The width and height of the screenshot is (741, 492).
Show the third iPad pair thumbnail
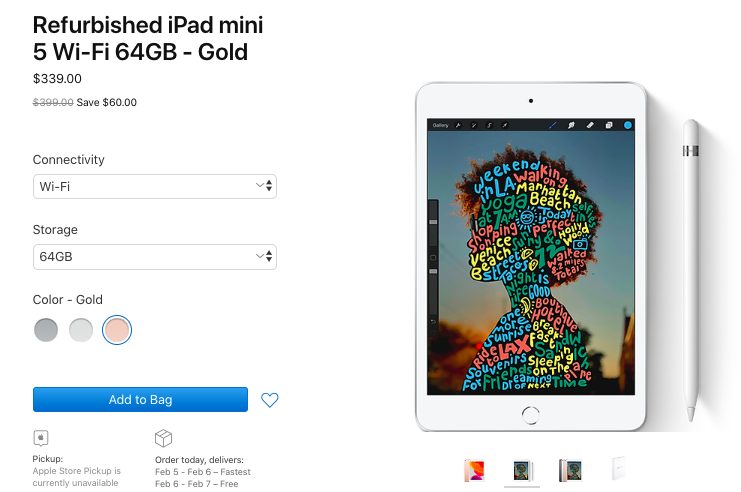click(x=570, y=470)
